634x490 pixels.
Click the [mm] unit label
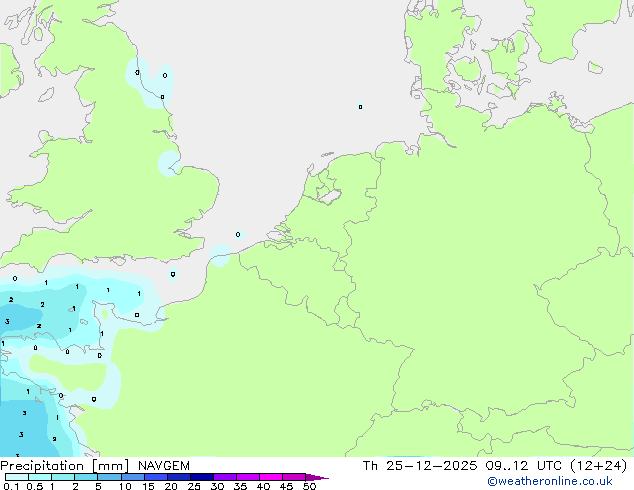111,466
